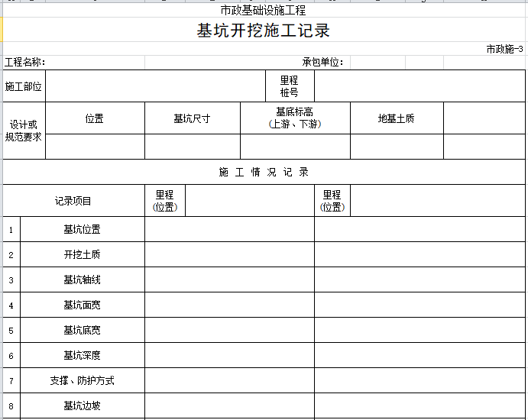528x420 pixels.
Task: Select the 支撑、防护方式 row label
Action: coord(82,380)
